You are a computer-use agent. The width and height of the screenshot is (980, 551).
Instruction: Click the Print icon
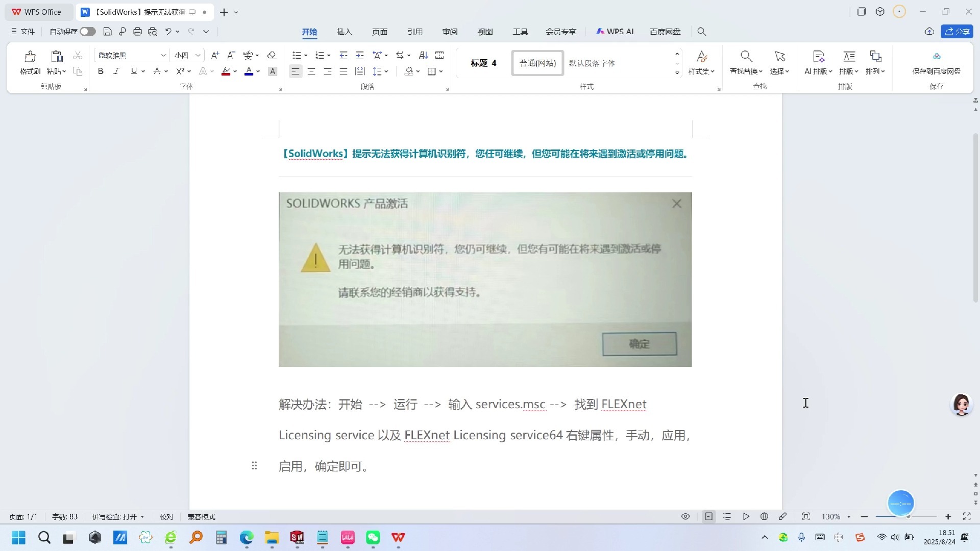coord(137,32)
